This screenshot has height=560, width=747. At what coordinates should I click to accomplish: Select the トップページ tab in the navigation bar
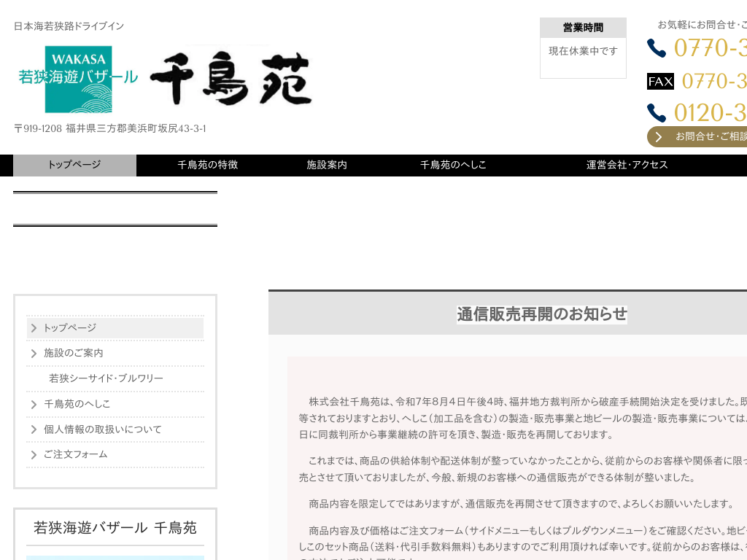(x=74, y=165)
